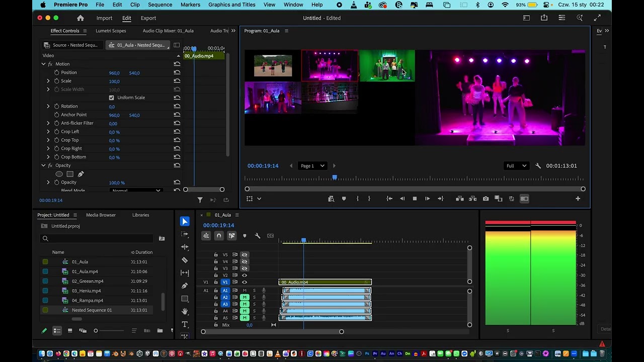Open Program monitor settings wrench
Screen dimensions: 644x362
[x=538, y=166]
